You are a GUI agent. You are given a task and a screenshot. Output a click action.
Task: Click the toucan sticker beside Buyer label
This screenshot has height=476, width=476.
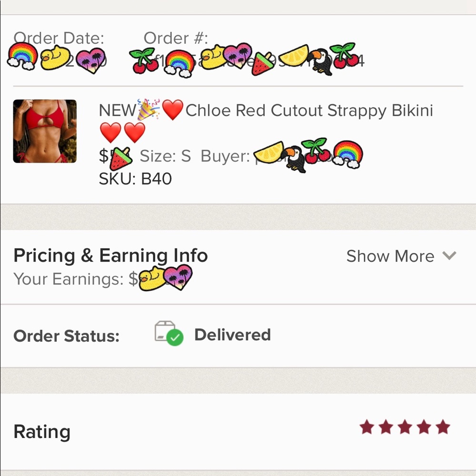(x=293, y=158)
